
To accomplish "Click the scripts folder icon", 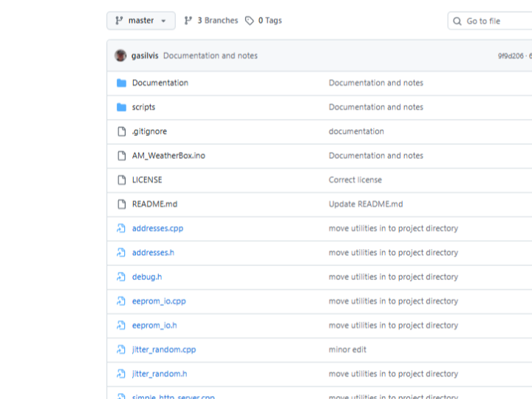I will coord(121,107).
